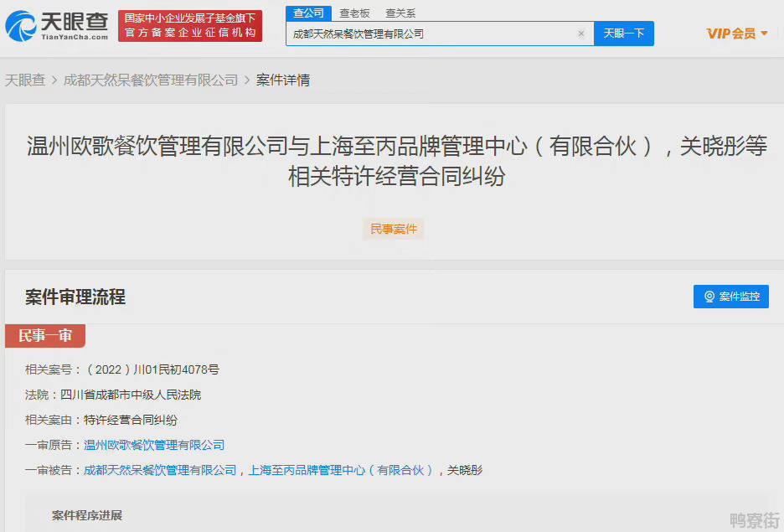Open defendant 成都天然呆餐饮管理有限公司 link
The height and width of the screenshot is (532, 784).
tap(160, 470)
